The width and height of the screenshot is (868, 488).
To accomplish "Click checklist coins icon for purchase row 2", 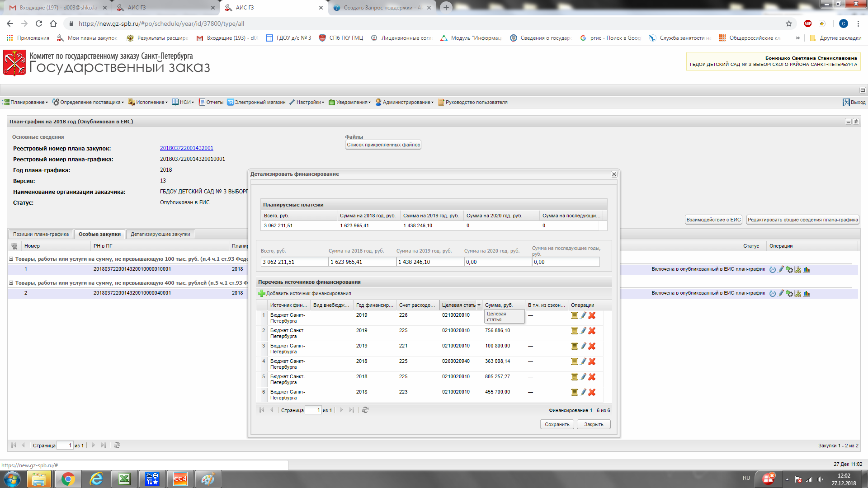I will 798,293.
